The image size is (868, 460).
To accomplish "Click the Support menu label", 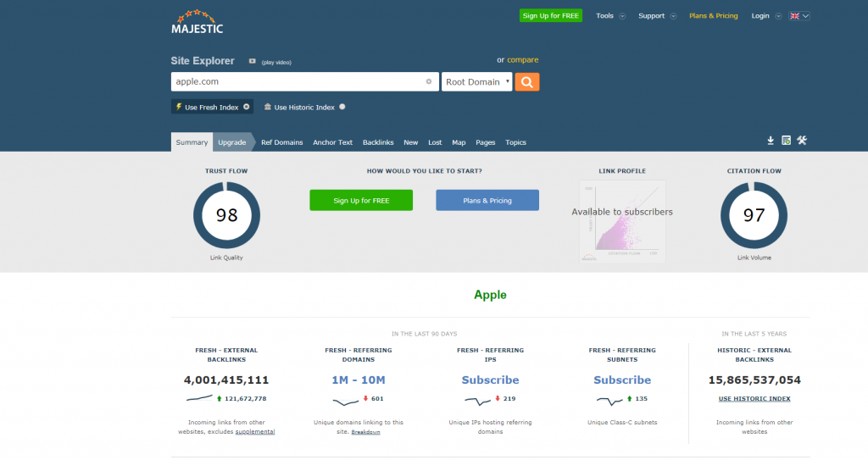I will click(x=651, y=15).
